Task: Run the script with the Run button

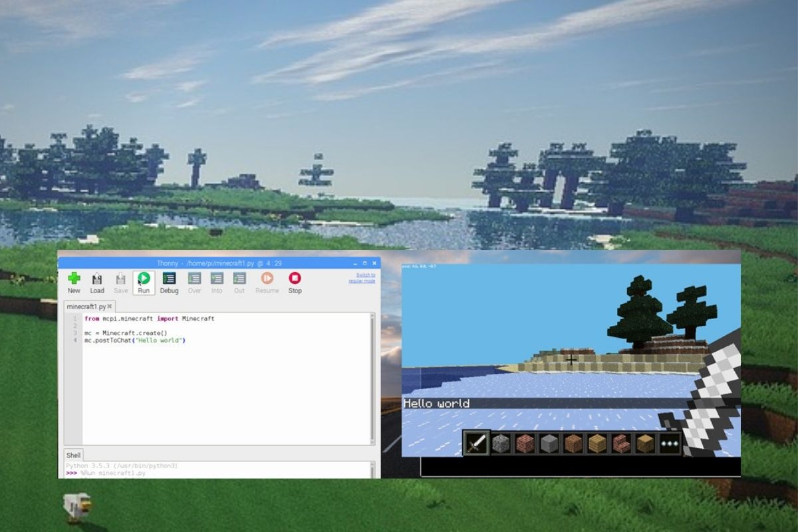Action: [x=144, y=282]
